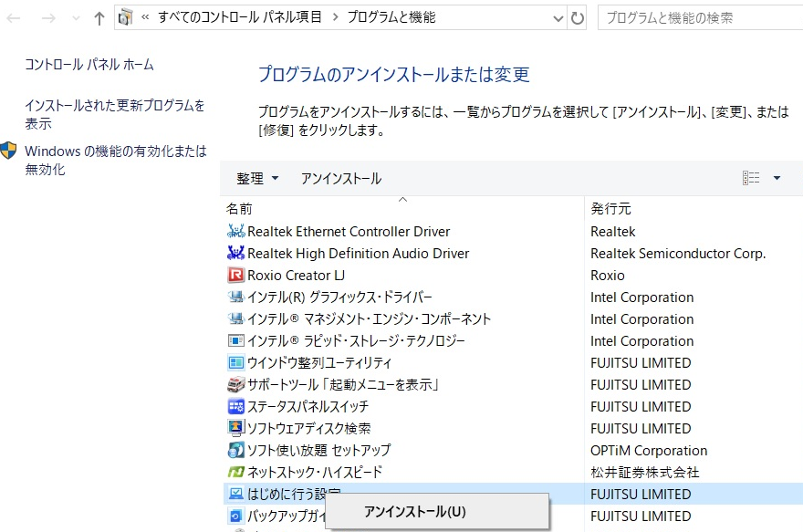Screen dimensions: 803x532
Task: Expand the hidden breadcrumb path chevron
Action: [x=145, y=17]
